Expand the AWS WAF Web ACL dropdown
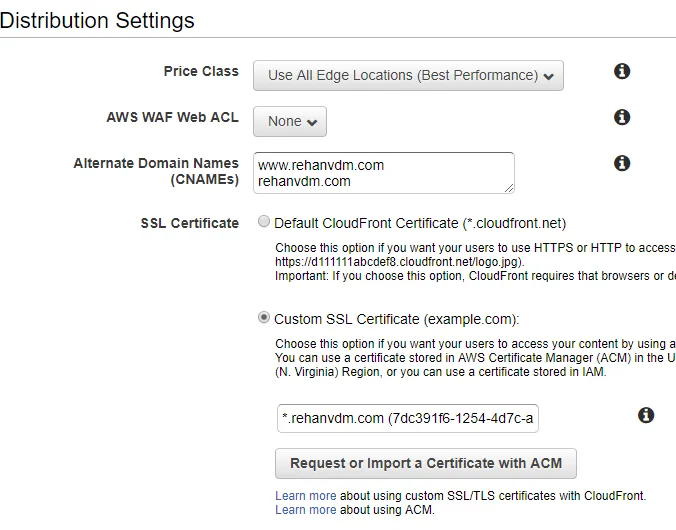Image resolution: width=676 pixels, height=530 pixels. point(289,121)
